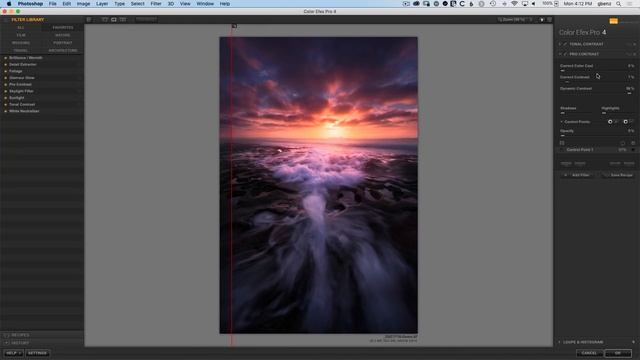Screen dimensions: 640x360
Task: Open the Apple menu
Action: 9,4
